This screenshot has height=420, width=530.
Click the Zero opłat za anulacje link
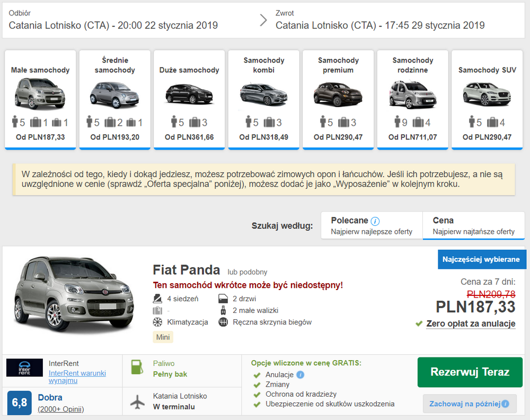click(471, 323)
